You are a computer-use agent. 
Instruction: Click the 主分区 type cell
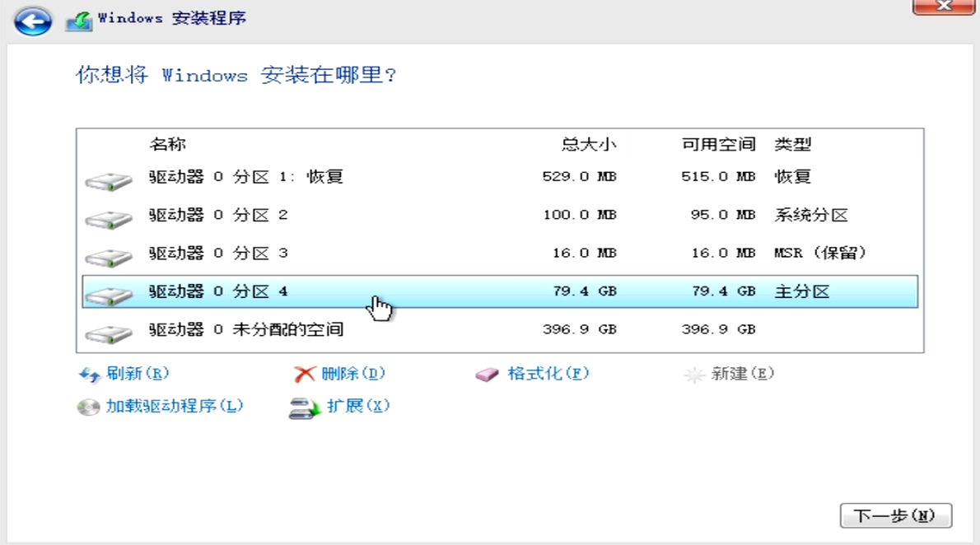click(802, 291)
